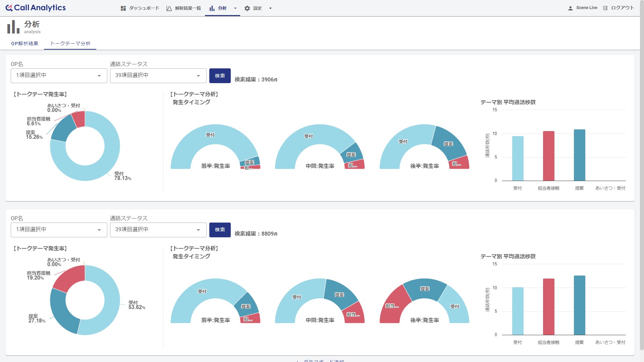Image resolution: width=644 pixels, height=362 pixels.
Task: Click the 受付 bar in second bar chart
Action: click(518, 311)
